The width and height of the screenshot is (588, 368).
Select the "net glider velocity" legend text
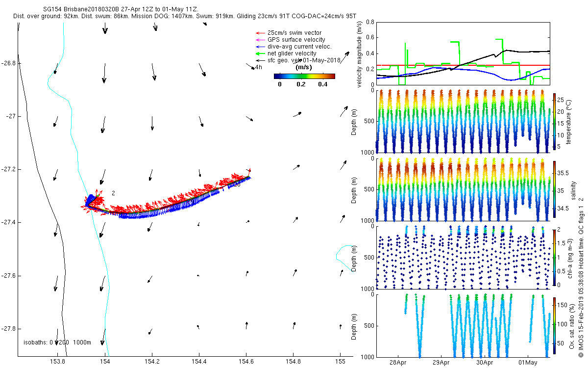[x=292, y=53]
